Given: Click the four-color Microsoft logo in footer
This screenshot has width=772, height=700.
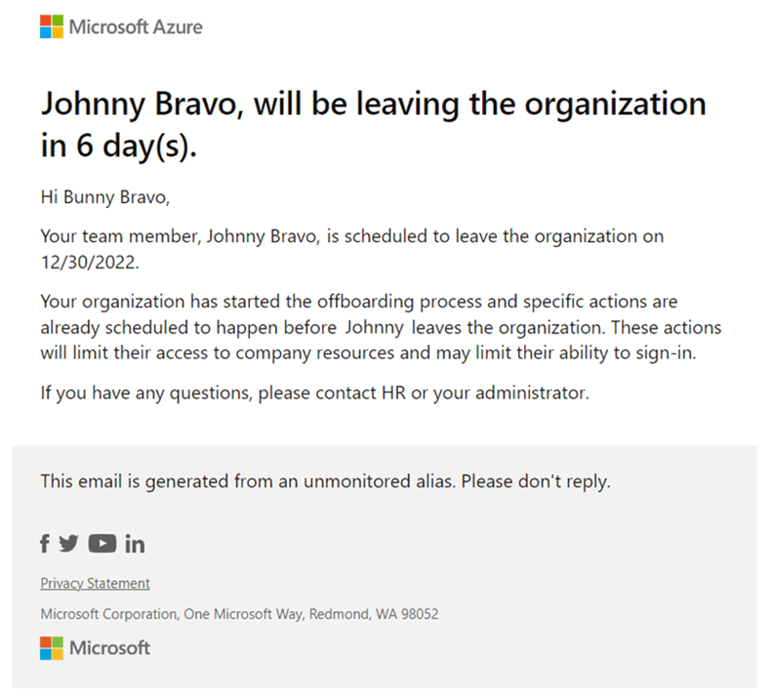Looking at the screenshot, I should (x=51, y=647).
